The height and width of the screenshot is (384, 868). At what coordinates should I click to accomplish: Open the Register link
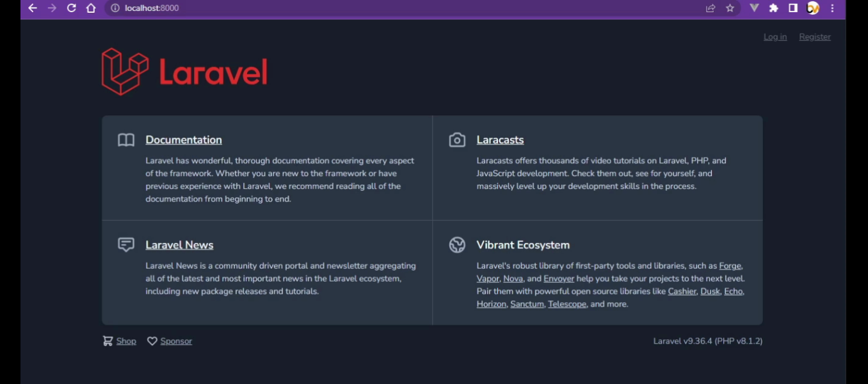(x=815, y=37)
